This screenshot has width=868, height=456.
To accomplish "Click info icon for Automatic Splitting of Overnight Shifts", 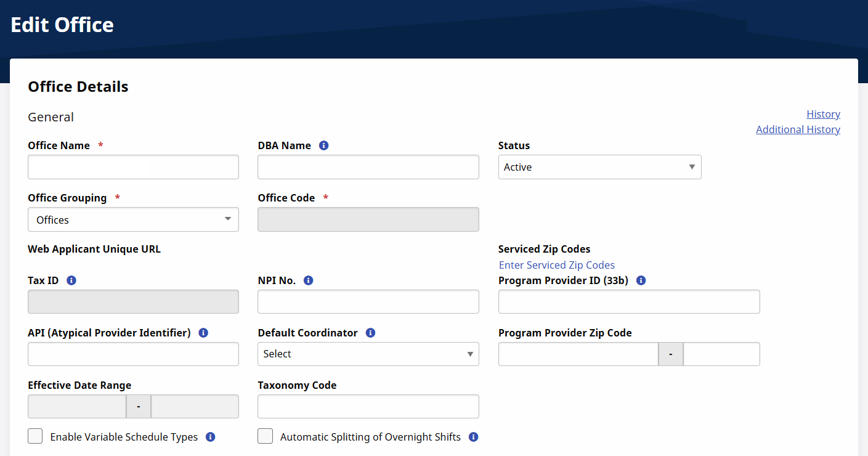I will pyautogui.click(x=473, y=437).
